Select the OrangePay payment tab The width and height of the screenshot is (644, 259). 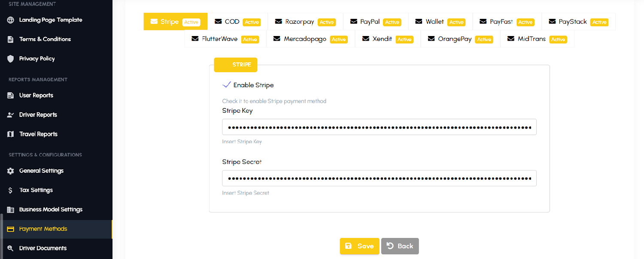[x=461, y=39]
